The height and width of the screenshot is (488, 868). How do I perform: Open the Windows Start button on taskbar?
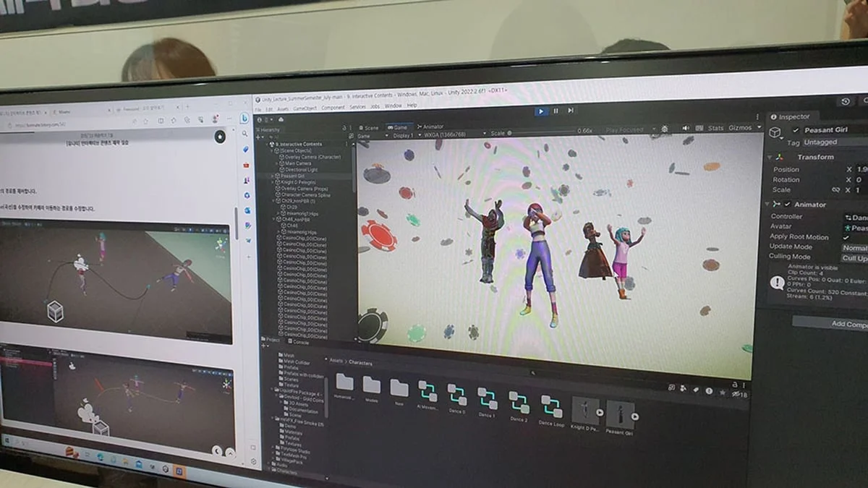point(7,440)
